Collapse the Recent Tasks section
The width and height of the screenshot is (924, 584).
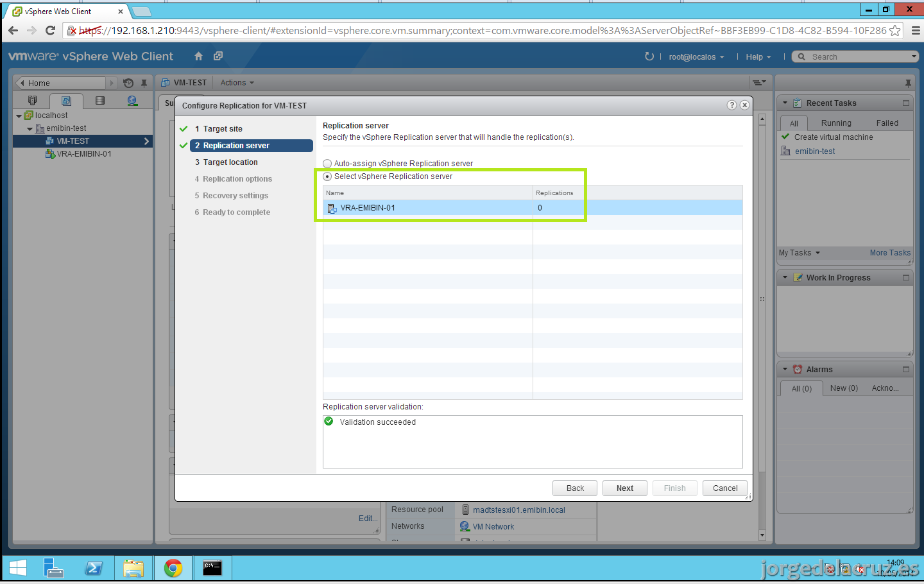click(x=785, y=103)
